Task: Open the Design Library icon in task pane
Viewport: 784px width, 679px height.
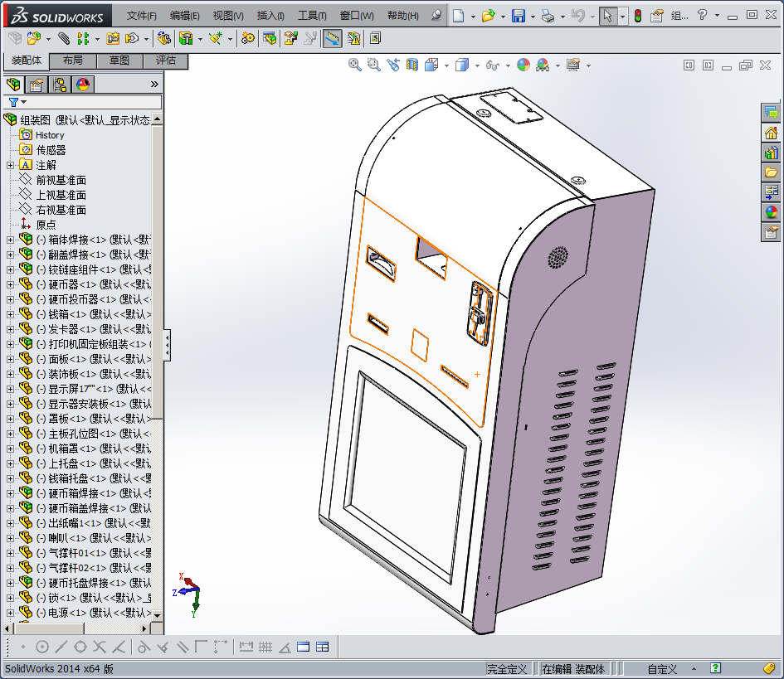Action: (771, 153)
